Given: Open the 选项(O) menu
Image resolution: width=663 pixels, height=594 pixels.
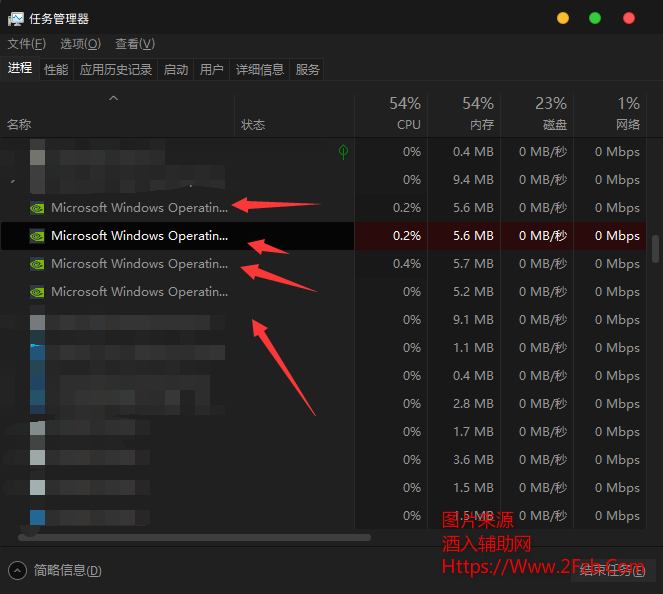Looking at the screenshot, I should pos(80,44).
